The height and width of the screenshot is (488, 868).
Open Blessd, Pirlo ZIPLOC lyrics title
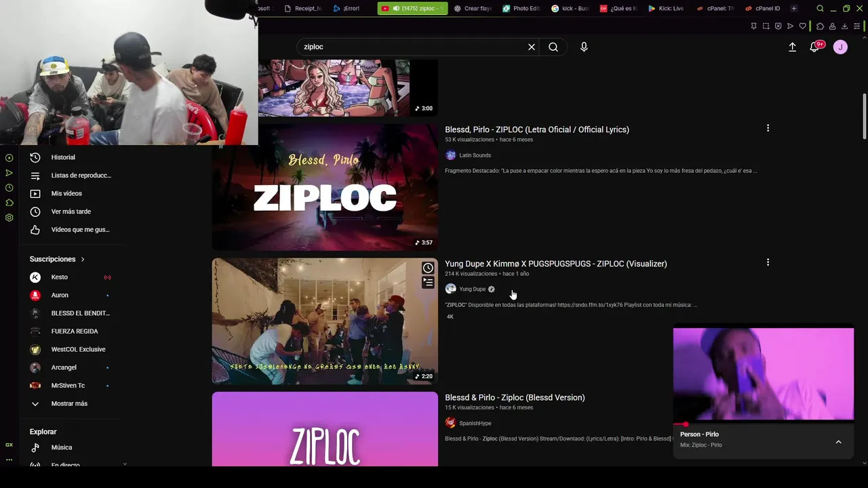tap(537, 129)
